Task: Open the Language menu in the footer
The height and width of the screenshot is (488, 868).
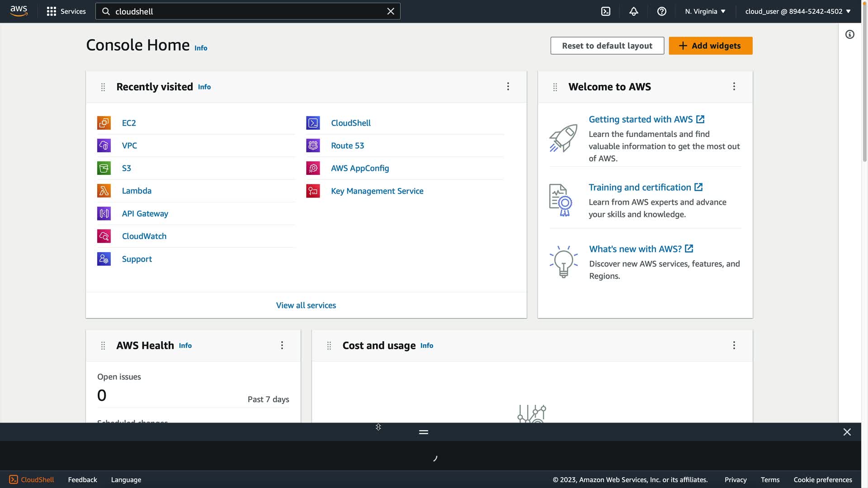Action: click(126, 479)
